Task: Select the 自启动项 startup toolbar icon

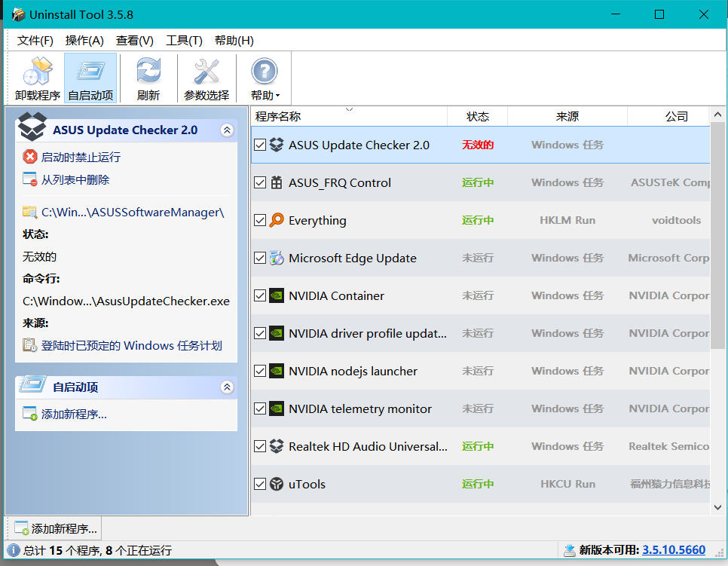Action: tap(90, 71)
